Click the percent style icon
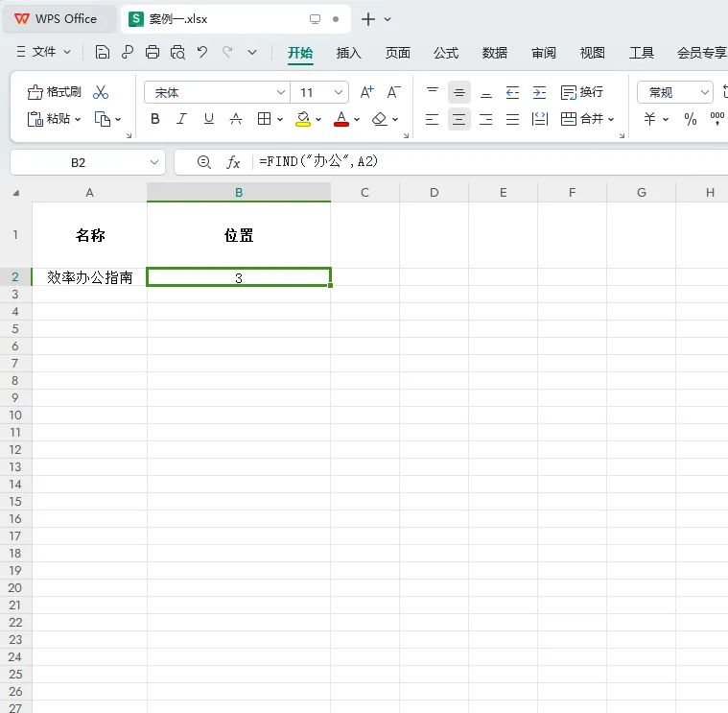This screenshot has height=713, width=728. point(691,119)
